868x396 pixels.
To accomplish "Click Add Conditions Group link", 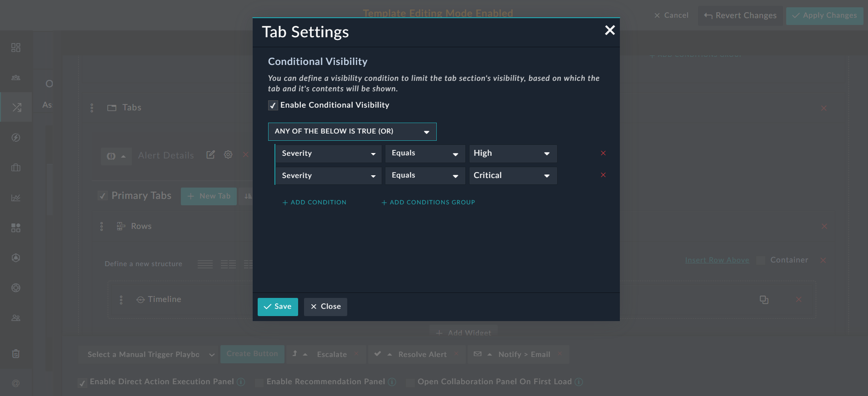I will coord(428,203).
